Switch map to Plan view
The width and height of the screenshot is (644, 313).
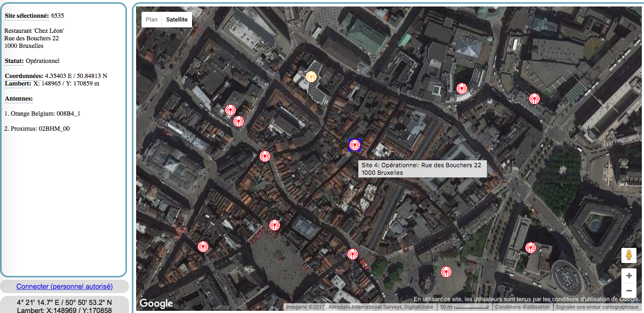pos(152,19)
